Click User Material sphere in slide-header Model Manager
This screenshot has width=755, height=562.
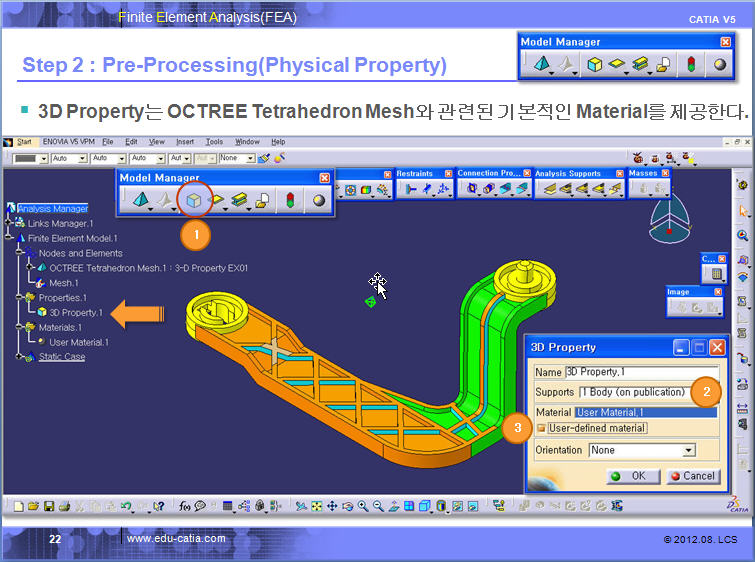(720, 64)
